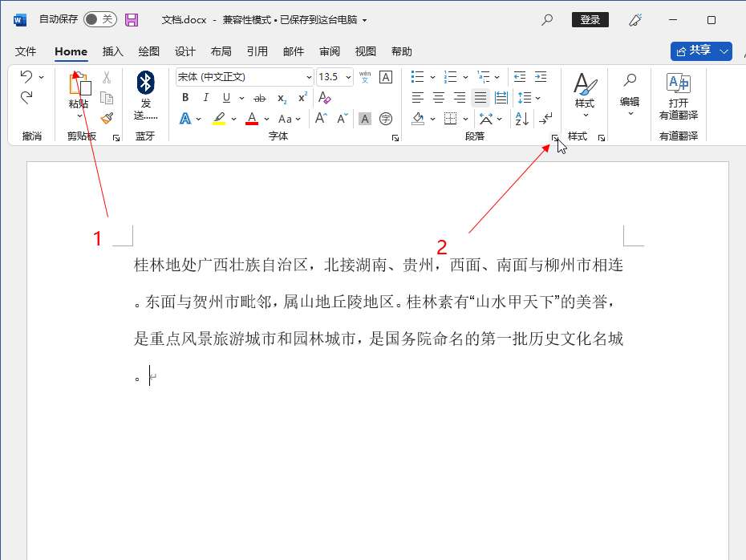Expand the numbered list dropdown arrow
746x560 pixels.
(465, 77)
